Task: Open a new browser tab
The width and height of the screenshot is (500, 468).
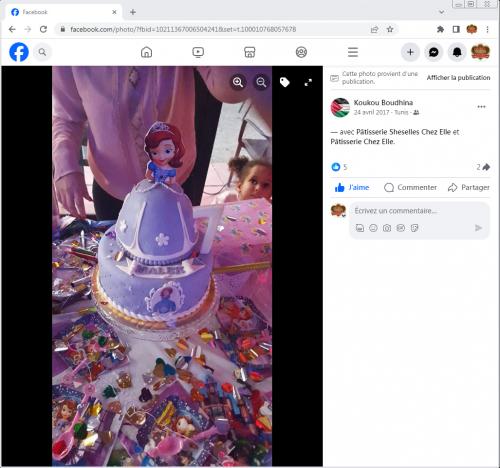Action: click(133, 12)
